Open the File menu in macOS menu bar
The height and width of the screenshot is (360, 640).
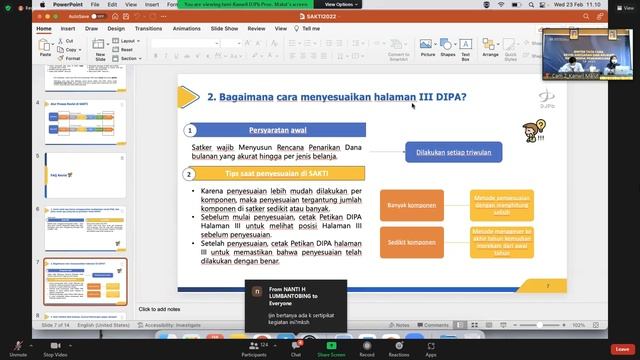pos(95,4)
